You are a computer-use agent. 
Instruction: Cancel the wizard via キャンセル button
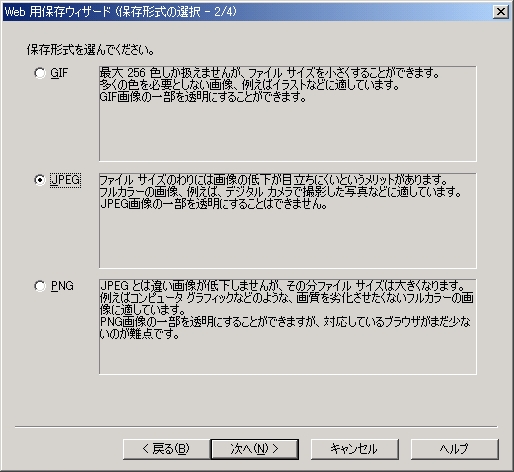point(355,449)
